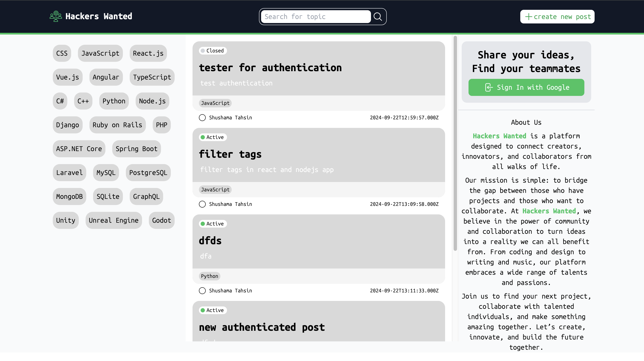Click the Hackers Wanted link in About Us
The height and width of the screenshot is (361, 644).
pyautogui.click(x=499, y=136)
